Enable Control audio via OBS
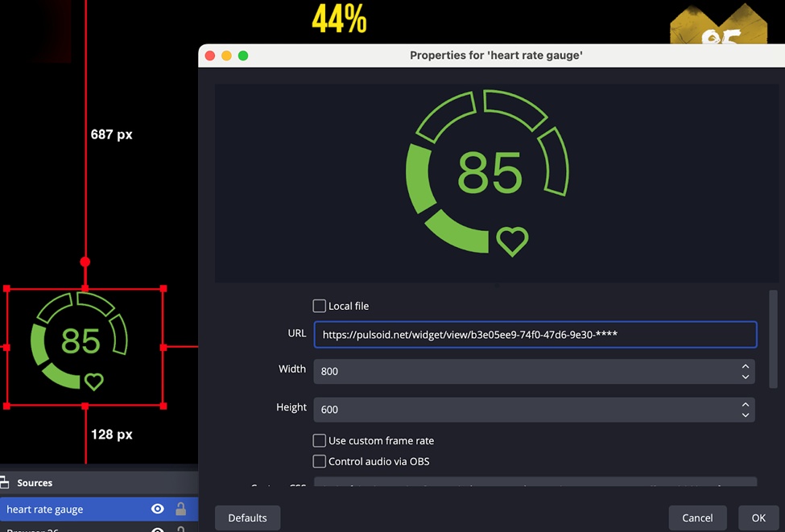785x532 pixels. point(319,461)
